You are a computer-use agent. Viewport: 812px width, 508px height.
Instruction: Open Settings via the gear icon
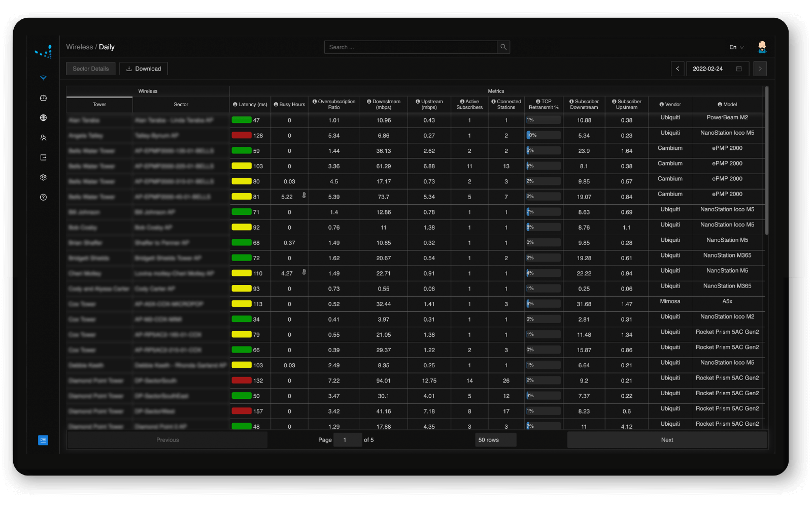(43, 177)
